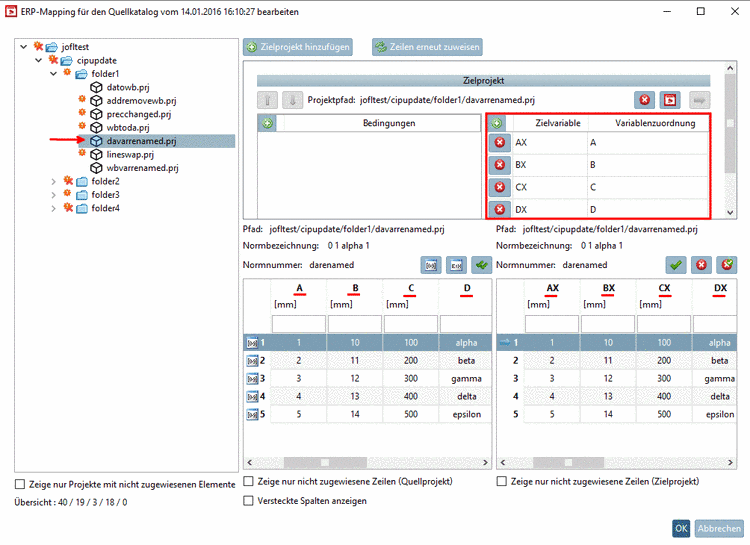The width and height of the screenshot is (750, 545).
Task: Click Zeilen erneut zuweisen button
Action: tap(427, 47)
